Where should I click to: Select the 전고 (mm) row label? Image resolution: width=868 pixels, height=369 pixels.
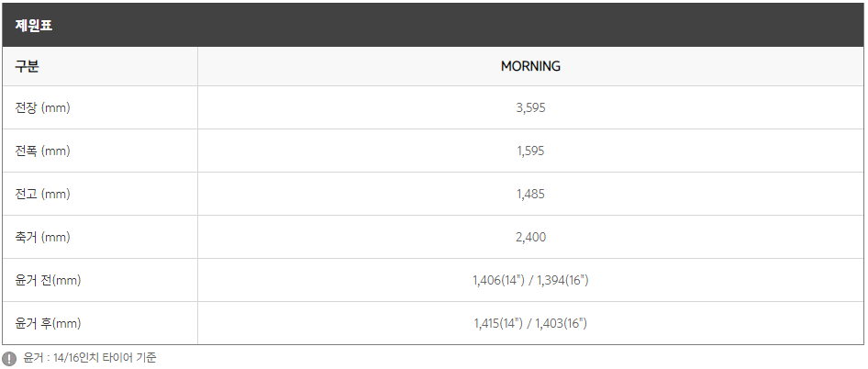[42, 195]
